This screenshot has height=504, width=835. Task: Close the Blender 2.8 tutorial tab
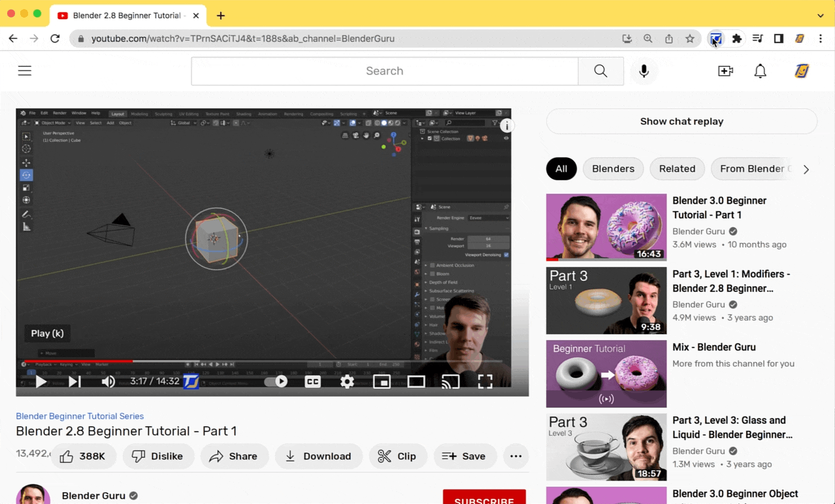pos(196,16)
